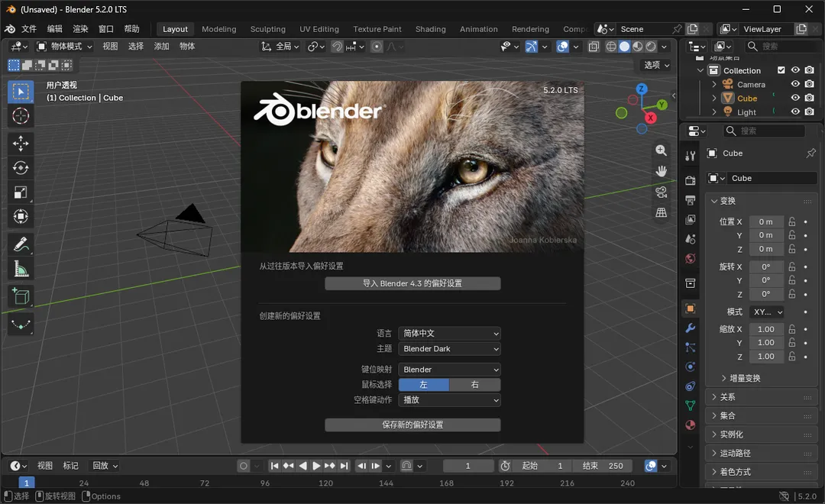Hide the Light in viewport
The width and height of the screenshot is (825, 504).
click(795, 111)
